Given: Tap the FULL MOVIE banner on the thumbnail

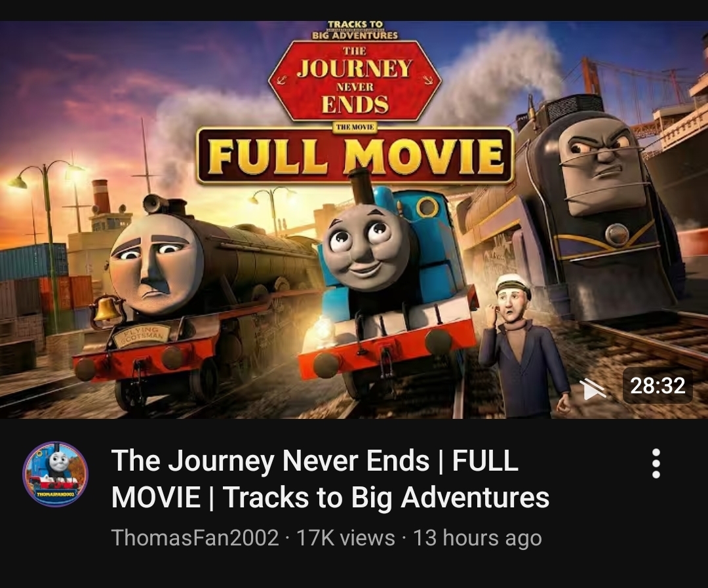Looking at the screenshot, I should tap(355, 156).
